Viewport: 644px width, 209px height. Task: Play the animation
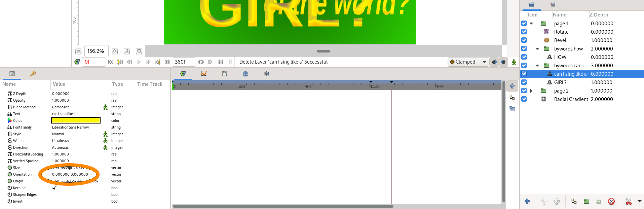pos(139,62)
